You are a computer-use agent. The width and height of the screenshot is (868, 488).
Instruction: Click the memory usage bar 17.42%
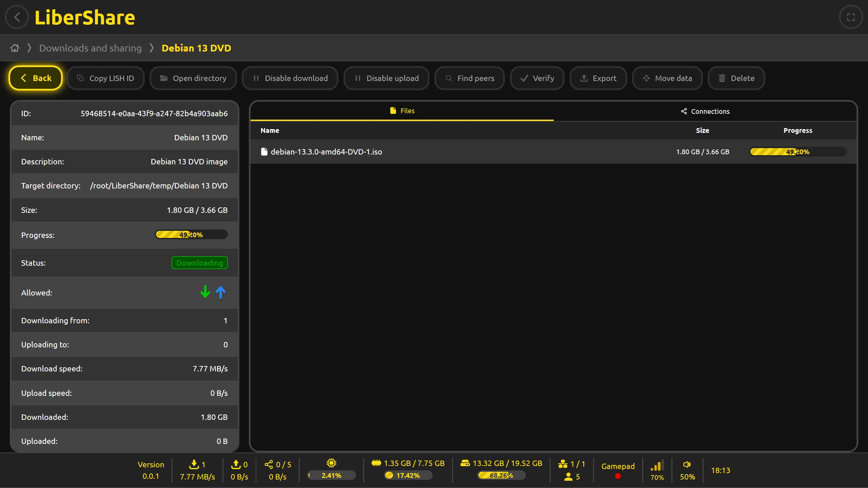pyautogui.click(x=408, y=475)
